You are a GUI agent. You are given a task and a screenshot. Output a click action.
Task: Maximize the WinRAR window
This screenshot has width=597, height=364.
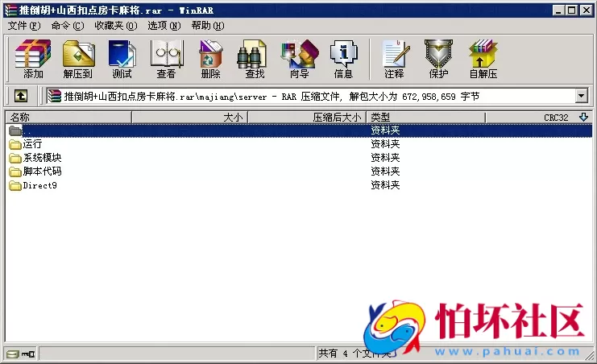tap(572, 10)
